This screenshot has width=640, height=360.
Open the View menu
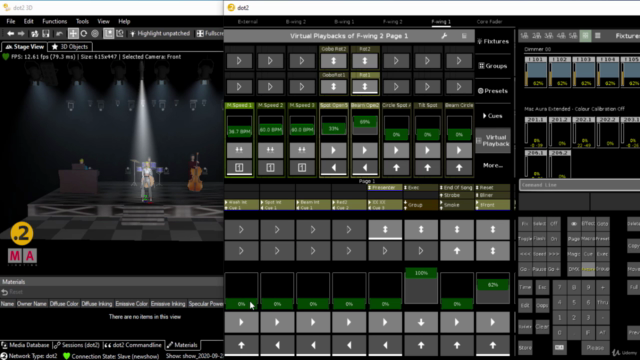pos(103,21)
